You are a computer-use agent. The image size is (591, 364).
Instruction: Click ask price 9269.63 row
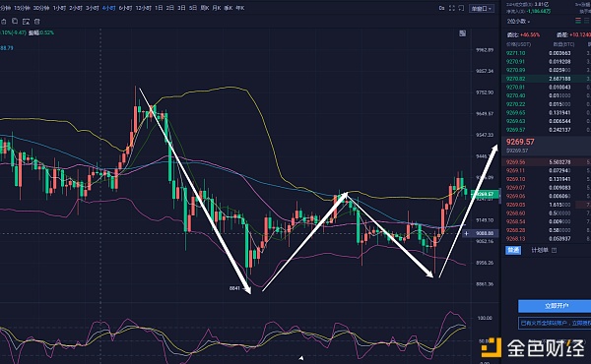point(546,121)
